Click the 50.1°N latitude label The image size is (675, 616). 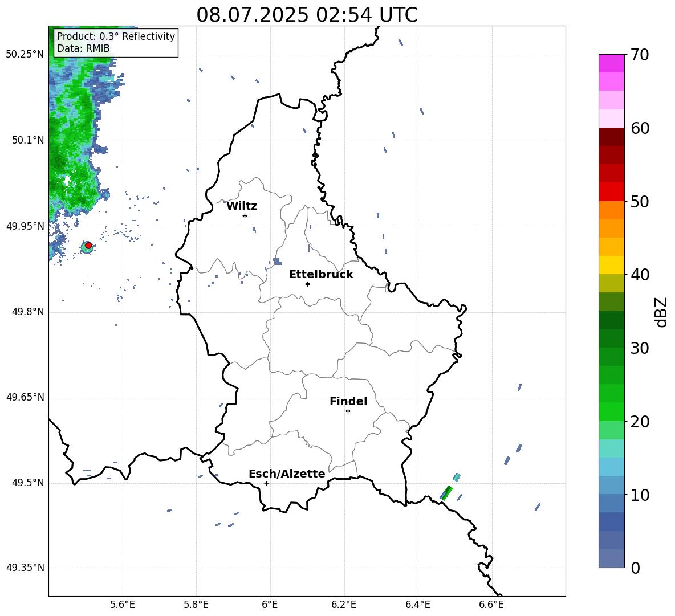[x=27, y=140]
